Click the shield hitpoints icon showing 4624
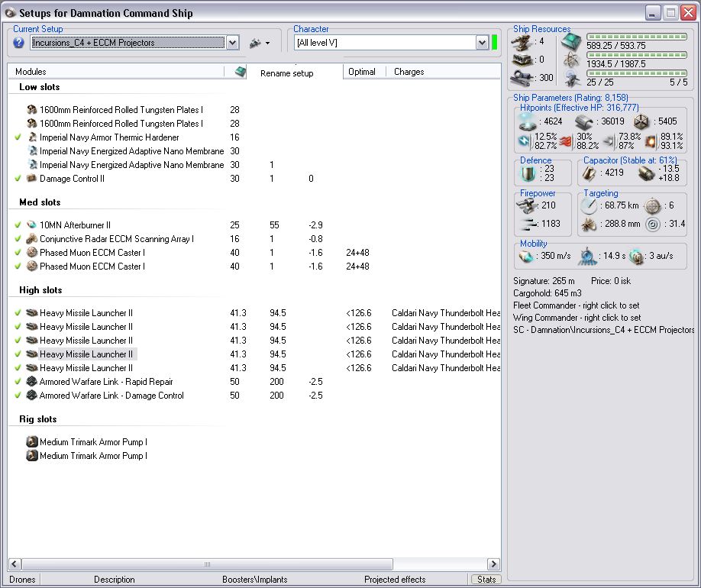This screenshot has height=588, width=701. 527,121
